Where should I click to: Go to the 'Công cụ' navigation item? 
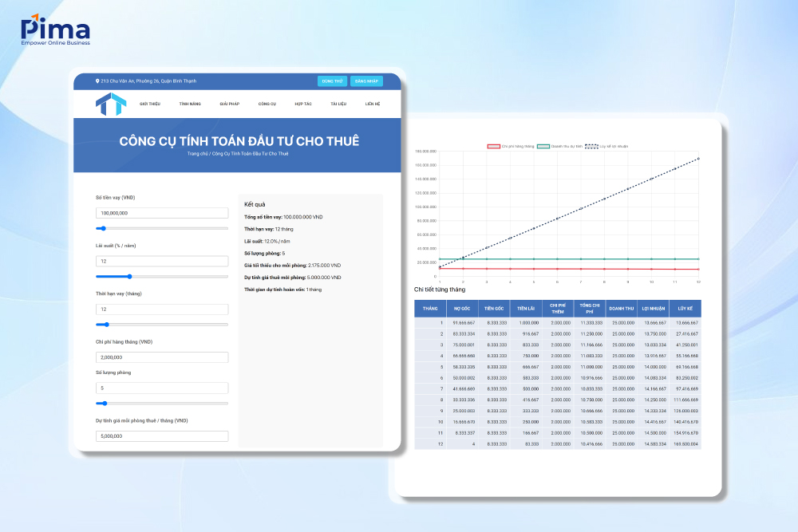point(267,104)
